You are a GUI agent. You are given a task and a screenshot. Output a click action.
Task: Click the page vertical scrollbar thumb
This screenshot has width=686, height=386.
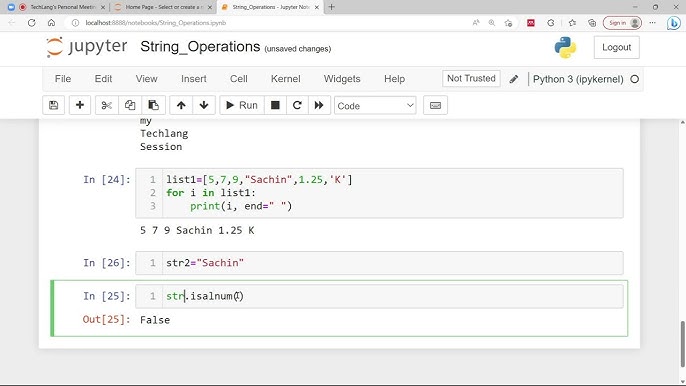[x=682, y=344]
